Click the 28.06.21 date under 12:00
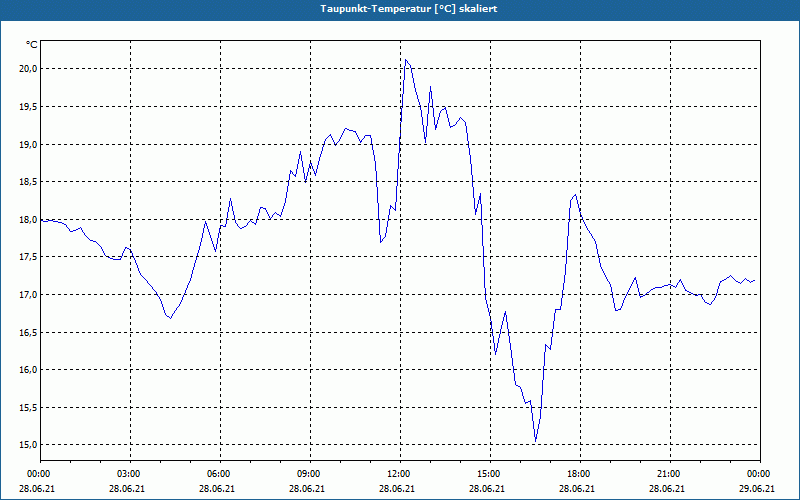This screenshot has width=800, height=500. (397, 488)
